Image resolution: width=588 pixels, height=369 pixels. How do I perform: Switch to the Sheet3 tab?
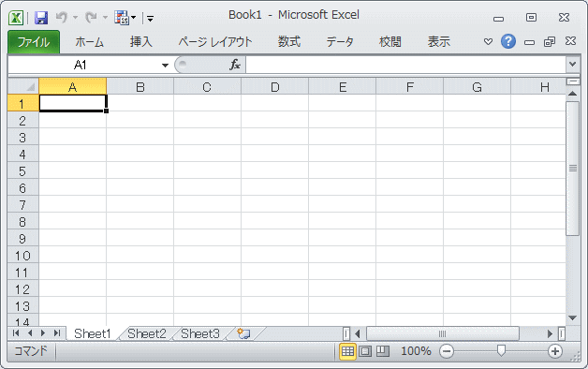[200, 333]
